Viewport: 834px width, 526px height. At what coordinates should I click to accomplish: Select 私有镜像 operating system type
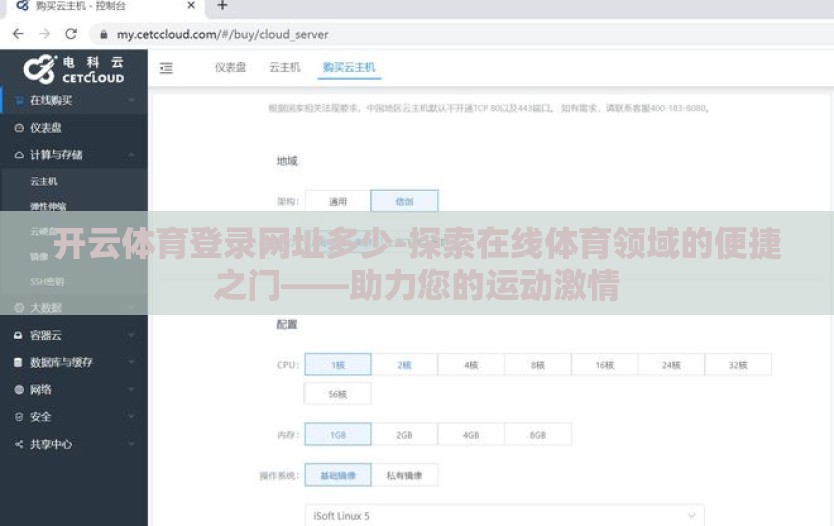tap(404, 475)
